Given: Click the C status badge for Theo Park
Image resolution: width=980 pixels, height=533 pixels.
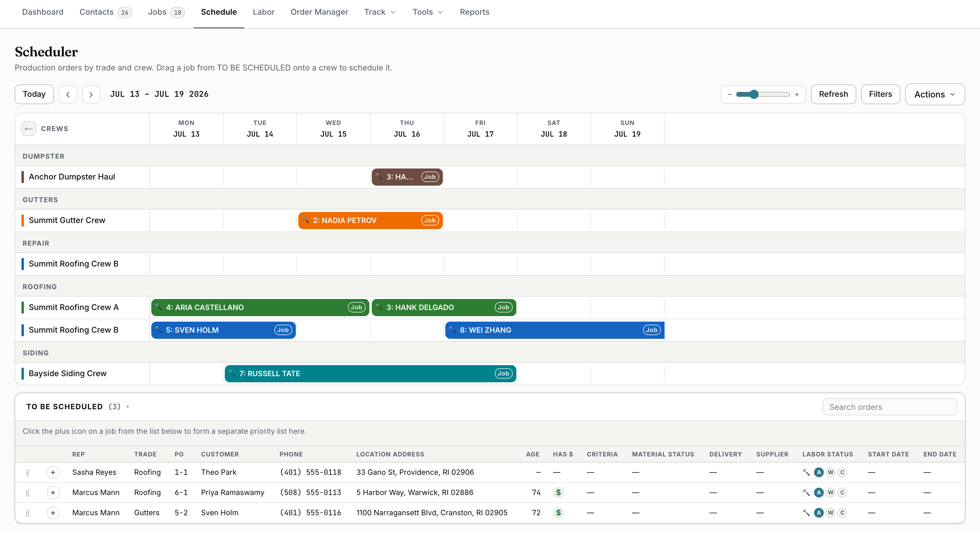Looking at the screenshot, I should click(842, 472).
